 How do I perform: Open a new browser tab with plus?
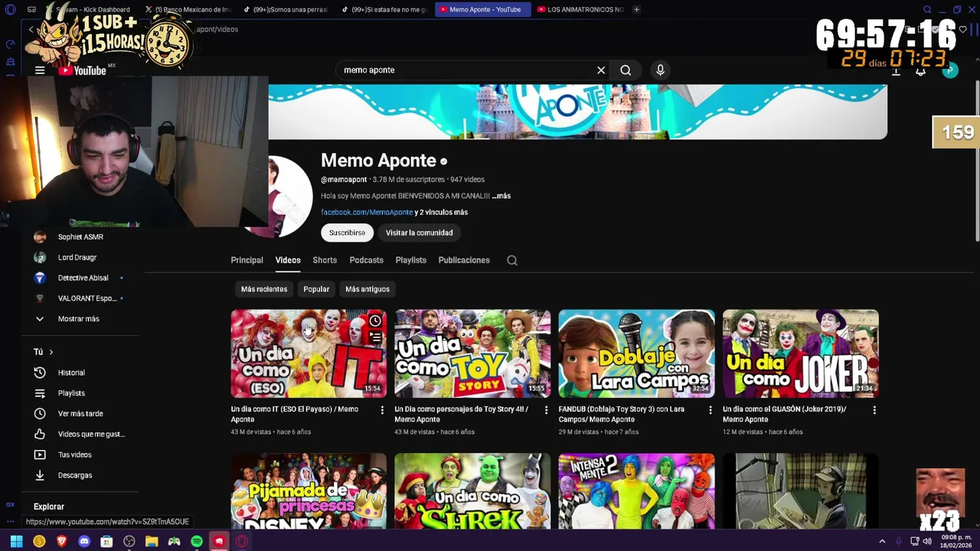(636, 9)
